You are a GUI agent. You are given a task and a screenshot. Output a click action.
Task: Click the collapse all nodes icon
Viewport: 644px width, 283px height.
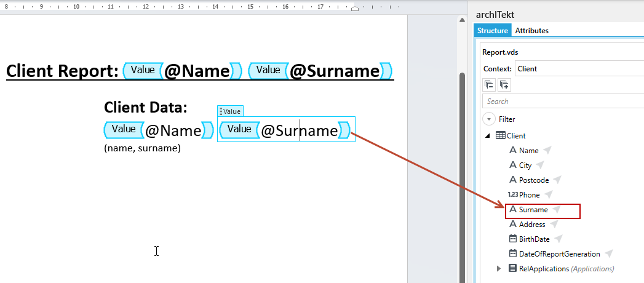pyautogui.click(x=489, y=85)
